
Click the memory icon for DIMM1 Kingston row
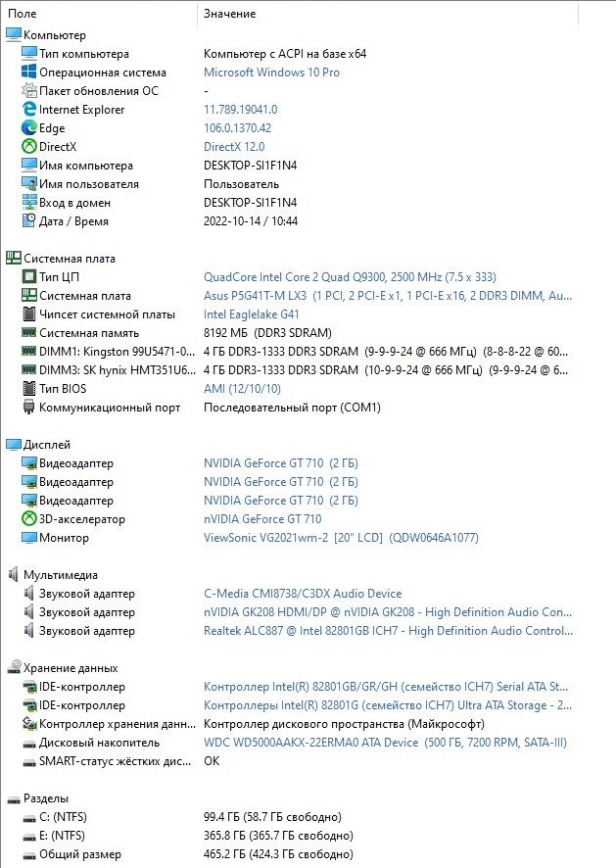(x=29, y=352)
